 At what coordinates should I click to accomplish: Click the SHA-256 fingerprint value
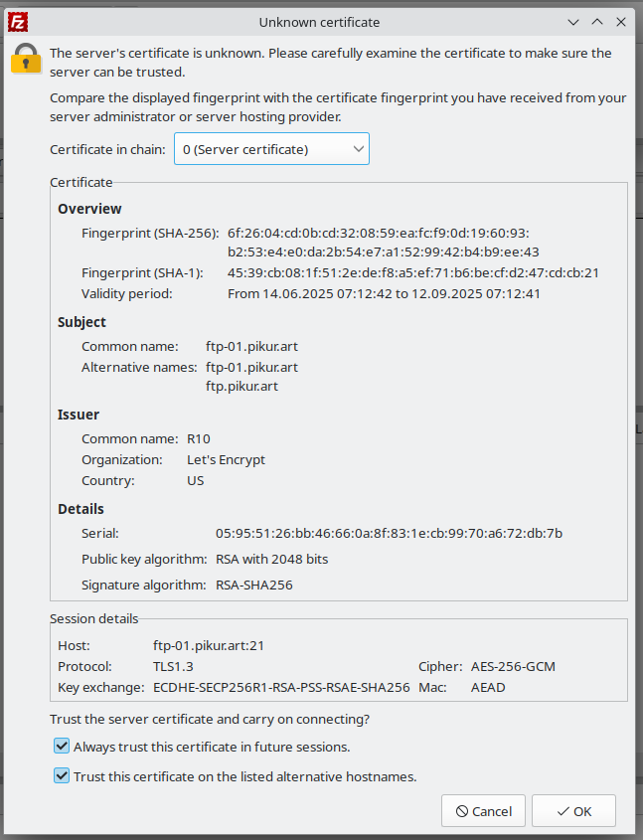pyautogui.click(x=383, y=243)
